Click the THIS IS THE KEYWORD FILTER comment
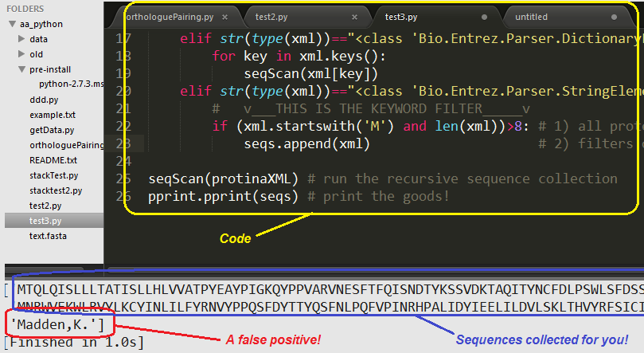Screen dimensions: 644x353 (371, 109)
